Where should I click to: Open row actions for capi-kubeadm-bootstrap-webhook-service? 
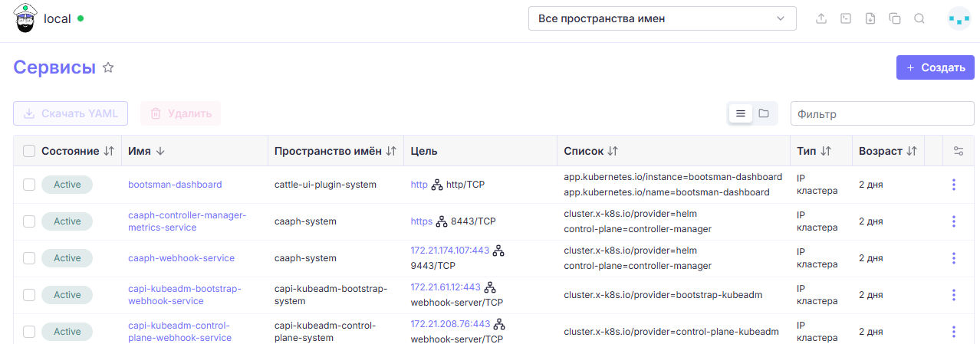click(954, 295)
